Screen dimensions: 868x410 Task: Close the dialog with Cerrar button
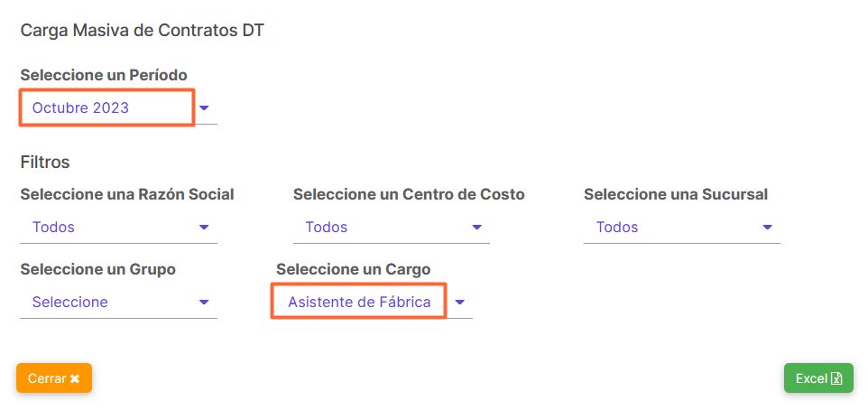pos(54,378)
